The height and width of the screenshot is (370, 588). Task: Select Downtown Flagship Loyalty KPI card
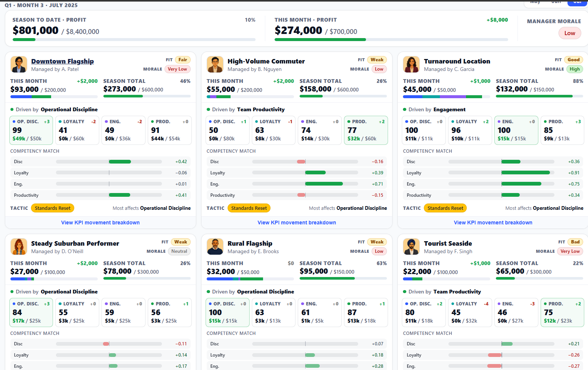coord(77,130)
